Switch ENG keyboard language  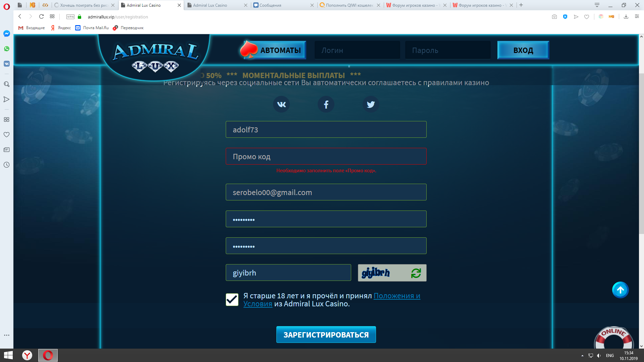[610, 356]
